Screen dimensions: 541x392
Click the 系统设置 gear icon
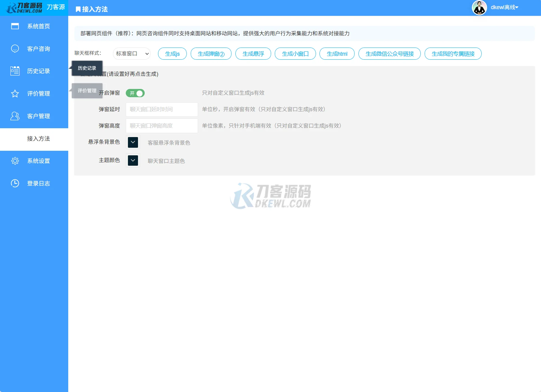click(x=15, y=161)
